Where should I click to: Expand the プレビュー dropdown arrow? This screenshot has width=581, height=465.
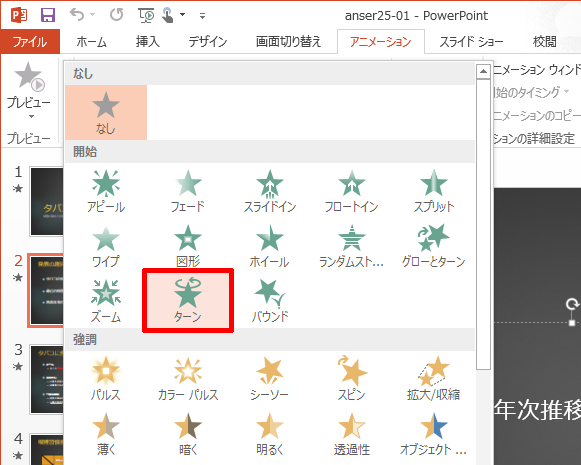31,117
